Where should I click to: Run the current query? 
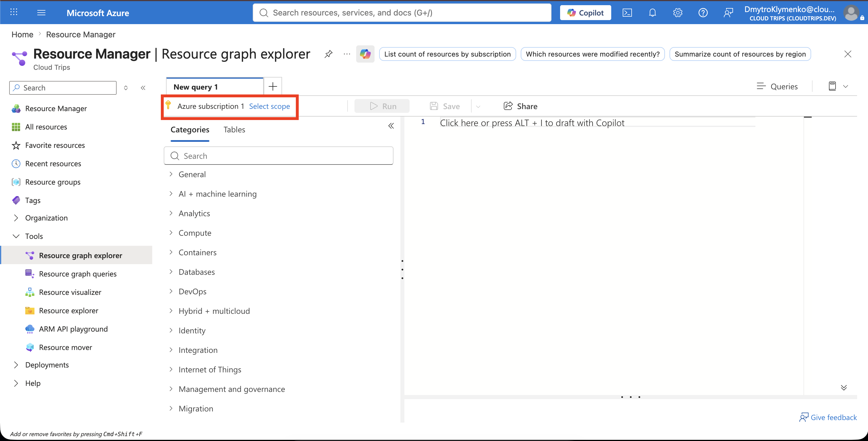[x=382, y=106]
